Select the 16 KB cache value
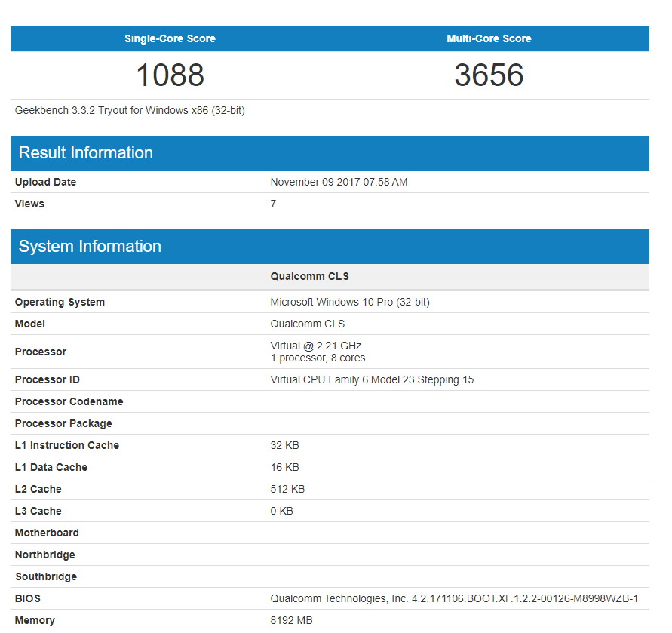 click(284, 468)
